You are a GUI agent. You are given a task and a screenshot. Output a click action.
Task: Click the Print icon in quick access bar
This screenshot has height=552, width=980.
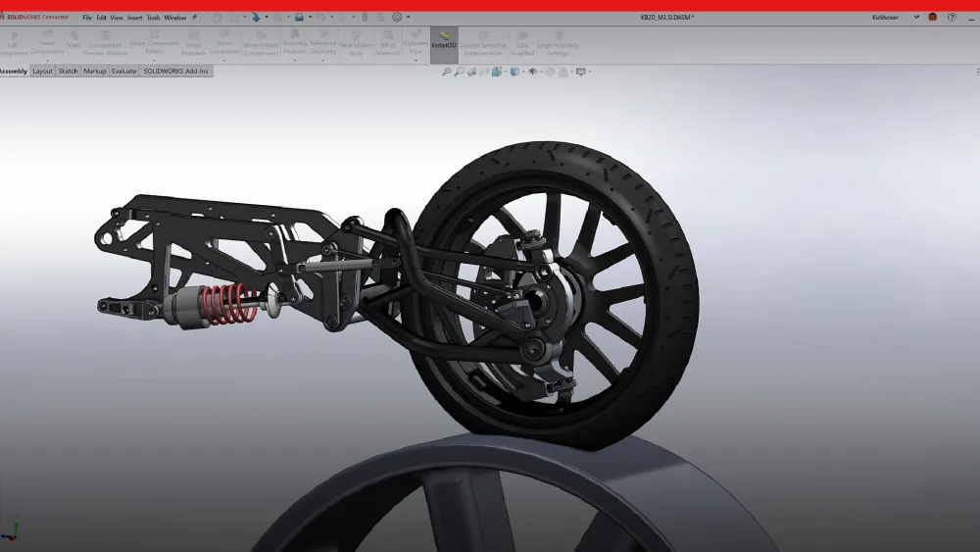(x=299, y=18)
